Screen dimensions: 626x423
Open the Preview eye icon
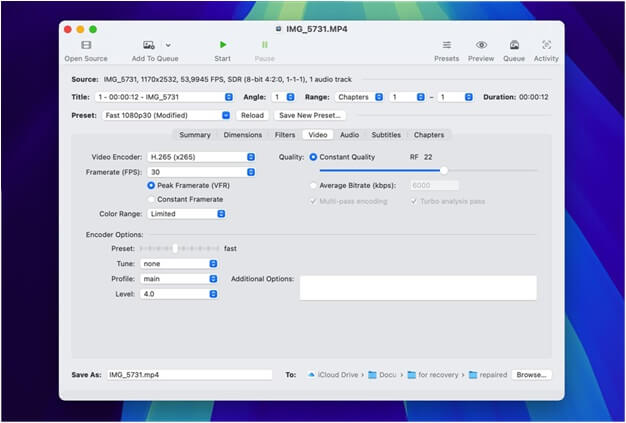click(x=481, y=45)
